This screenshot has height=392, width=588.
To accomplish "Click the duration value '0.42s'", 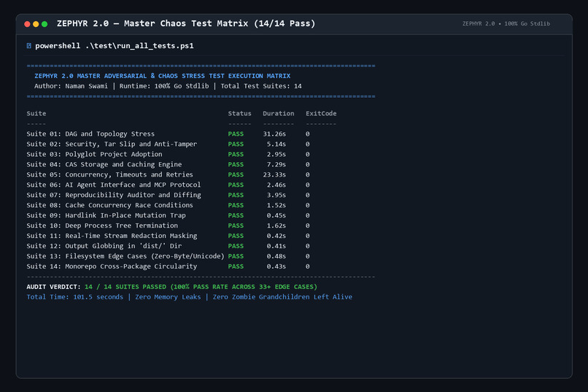I will coord(276,236).
